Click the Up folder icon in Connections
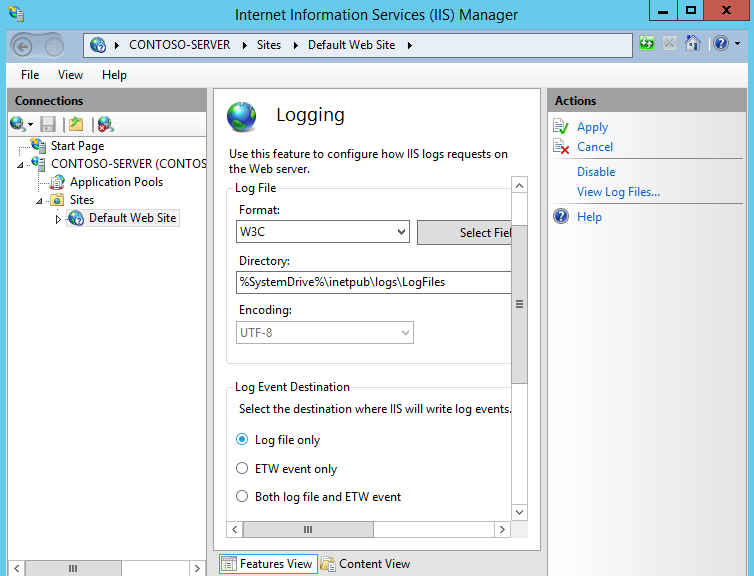The height and width of the screenshot is (576, 754). click(76, 125)
